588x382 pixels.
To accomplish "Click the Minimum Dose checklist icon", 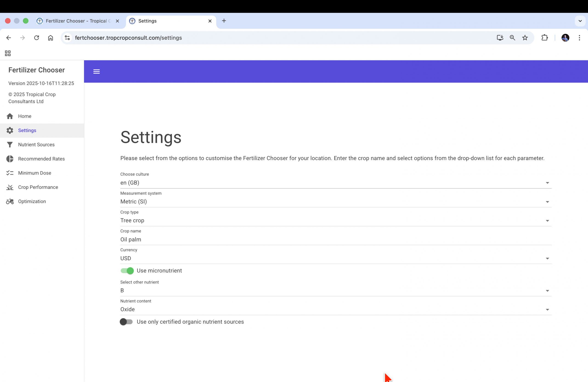I will pos(10,173).
